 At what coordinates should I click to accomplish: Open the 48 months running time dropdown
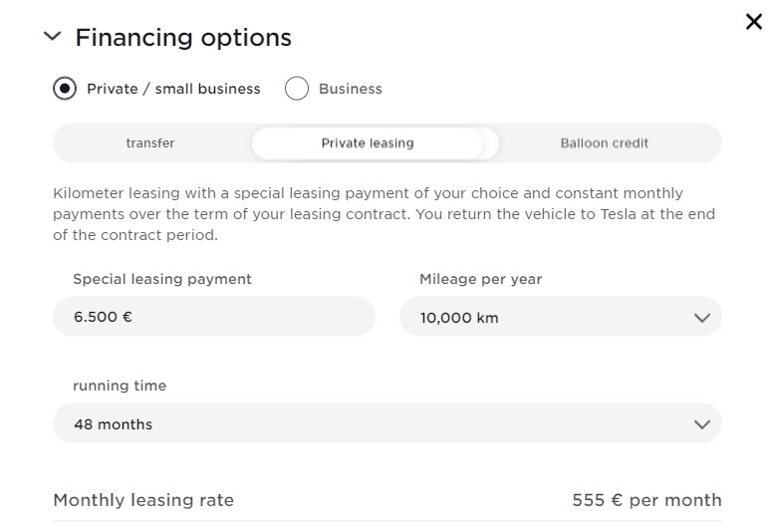pyautogui.click(x=387, y=424)
